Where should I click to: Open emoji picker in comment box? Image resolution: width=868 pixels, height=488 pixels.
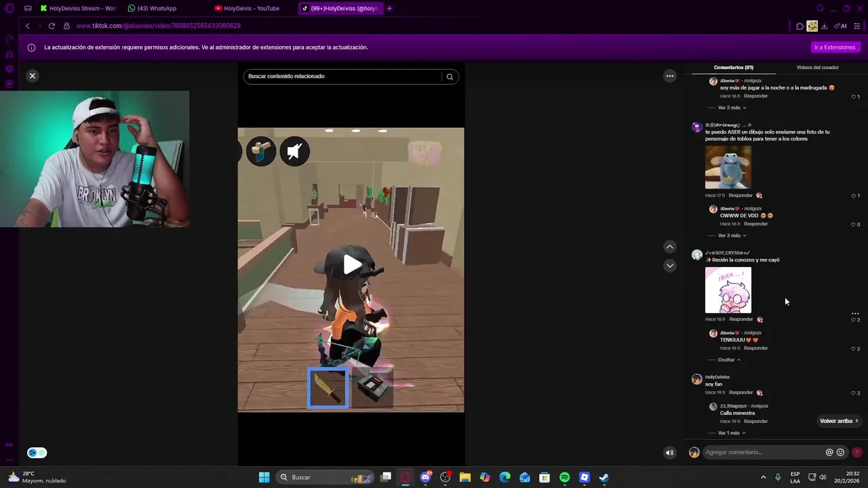tap(841, 452)
